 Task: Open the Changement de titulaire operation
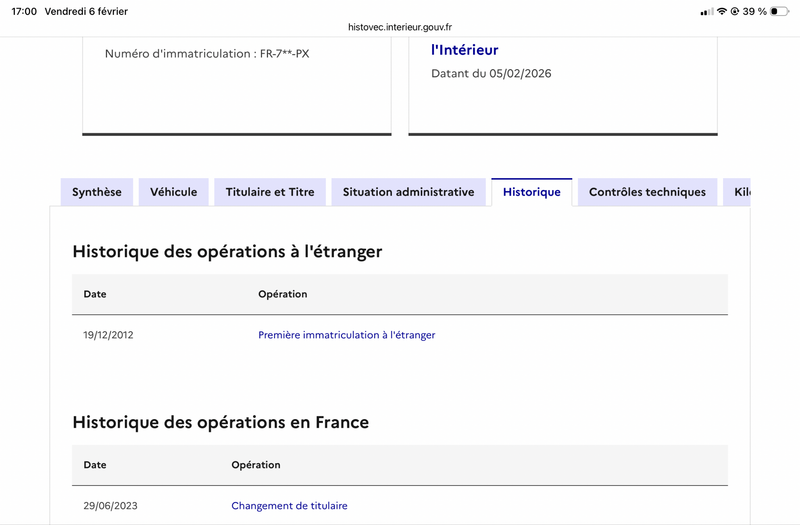[x=289, y=506]
